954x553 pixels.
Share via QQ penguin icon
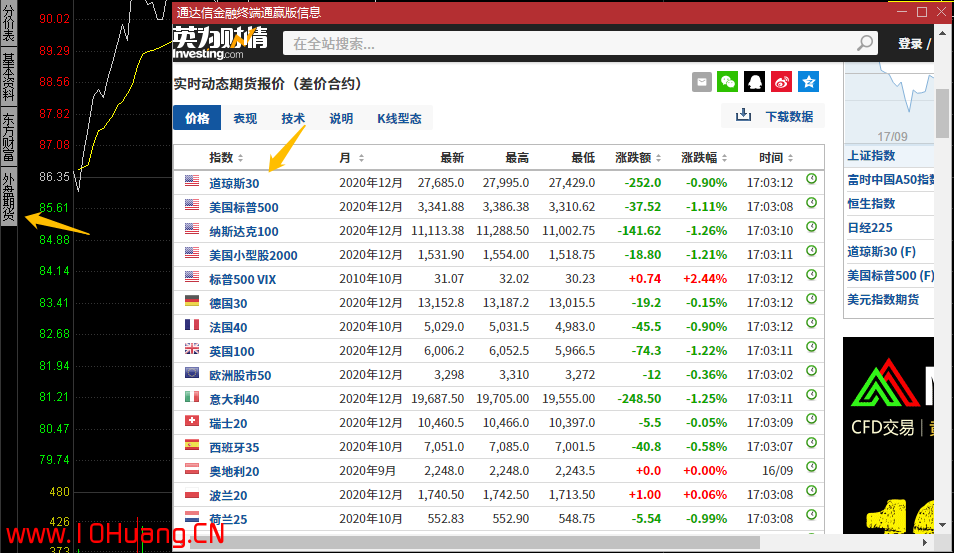pyautogui.click(x=754, y=82)
